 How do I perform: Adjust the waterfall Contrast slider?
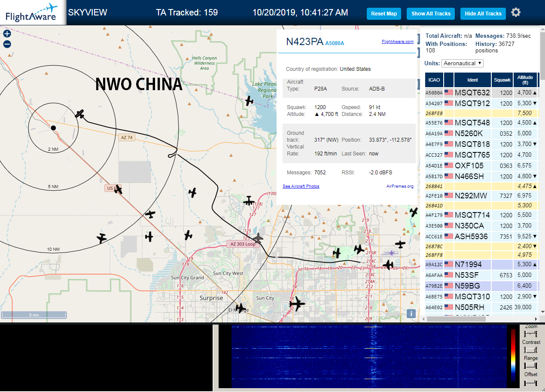pyautogui.click(x=531, y=350)
